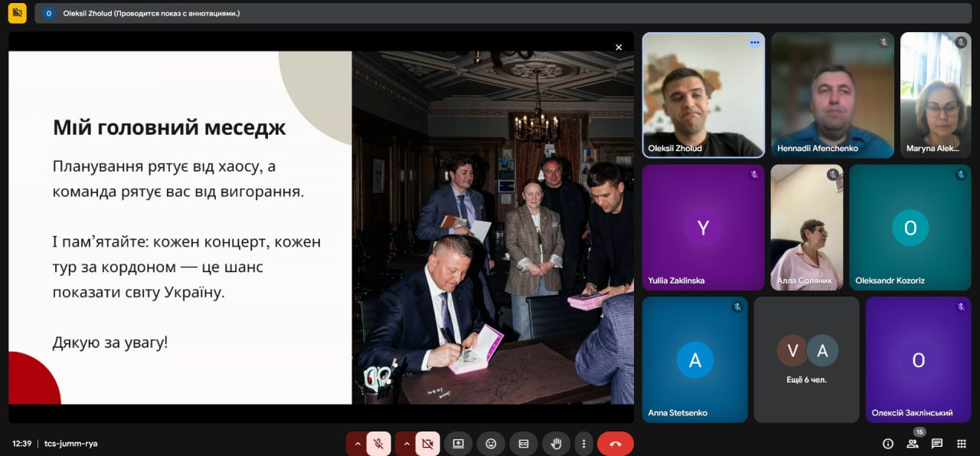
Task: Show the participants list of 15 people
Action: [x=913, y=444]
